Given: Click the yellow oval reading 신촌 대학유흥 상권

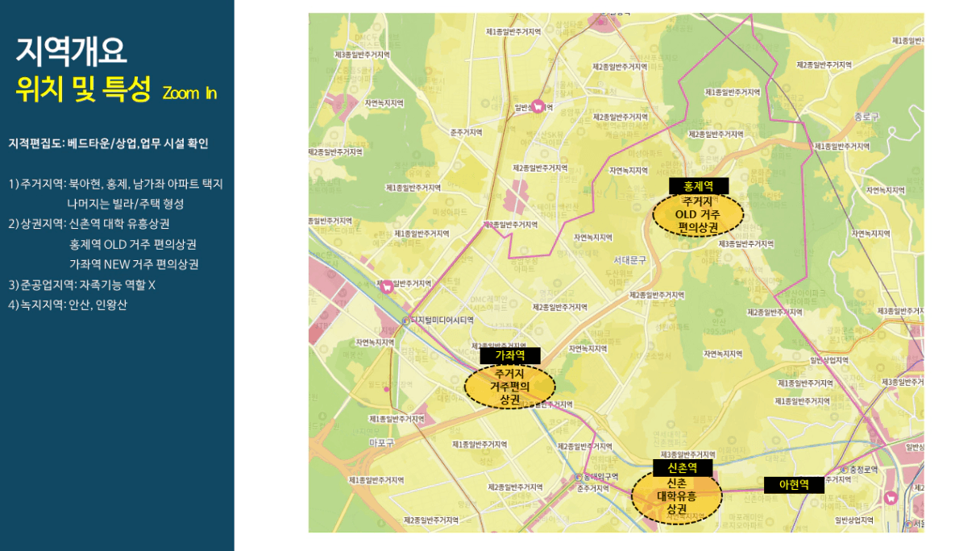Looking at the screenshot, I should pos(677,497).
